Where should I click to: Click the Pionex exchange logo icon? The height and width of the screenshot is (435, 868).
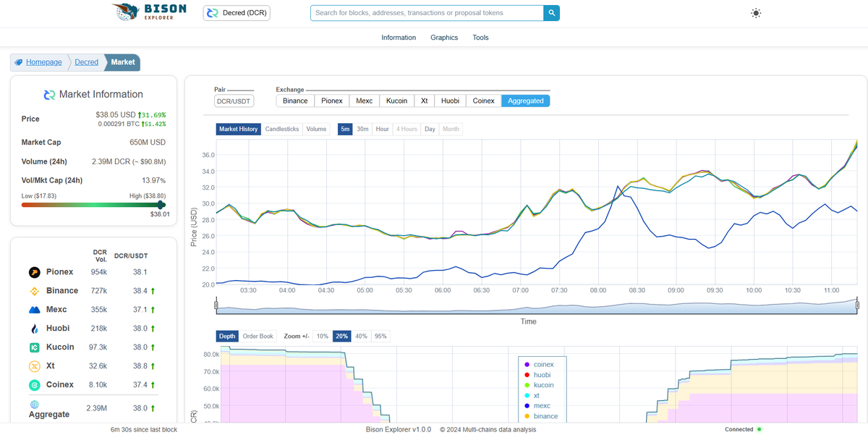click(x=34, y=272)
